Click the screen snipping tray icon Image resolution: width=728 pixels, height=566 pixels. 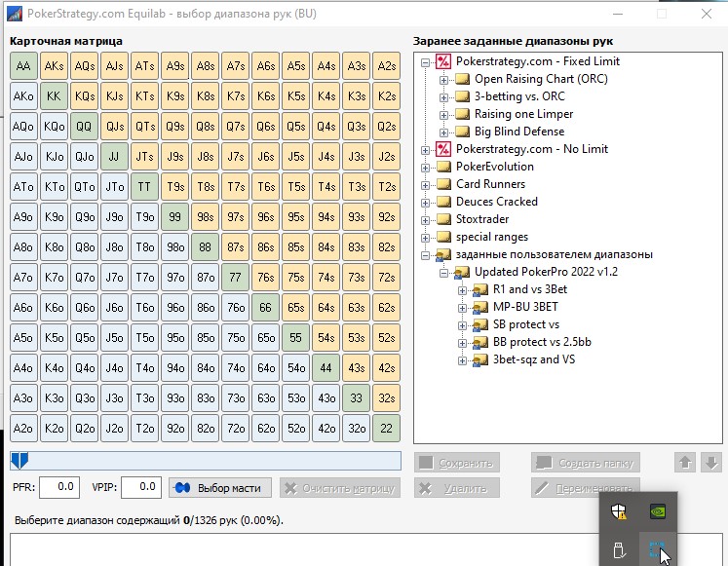[658, 550]
